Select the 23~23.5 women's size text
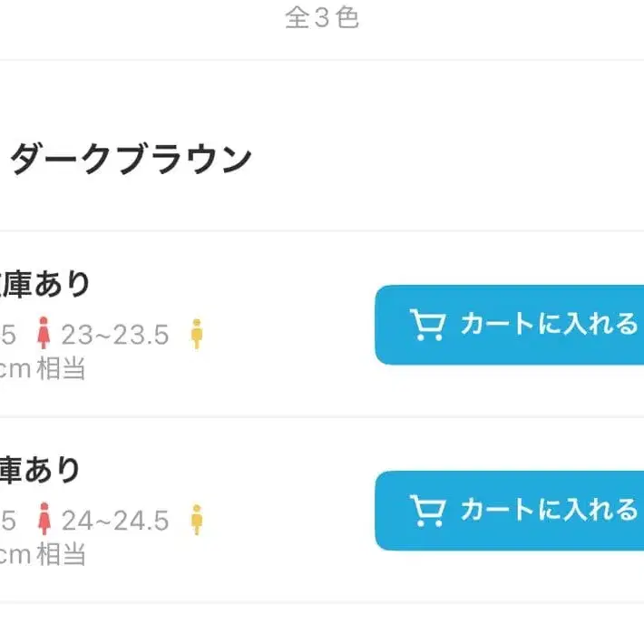This screenshot has width=644, height=644. point(115,336)
